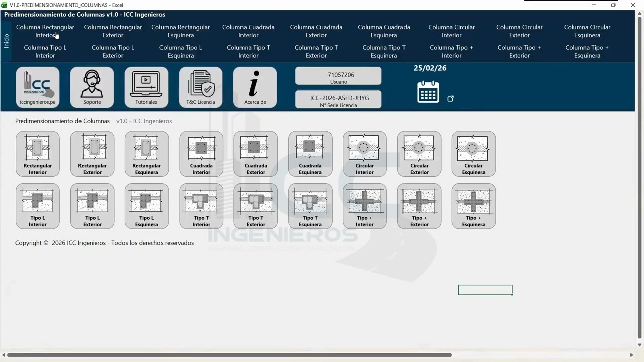
Task: Choose Columna Tipo T Interior menu item
Action: pos(249,51)
